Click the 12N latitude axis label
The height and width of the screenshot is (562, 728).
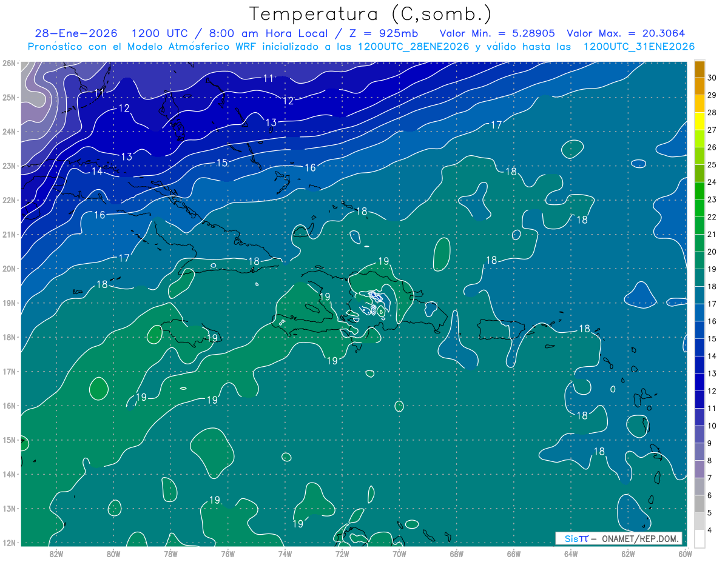[x=8, y=542]
